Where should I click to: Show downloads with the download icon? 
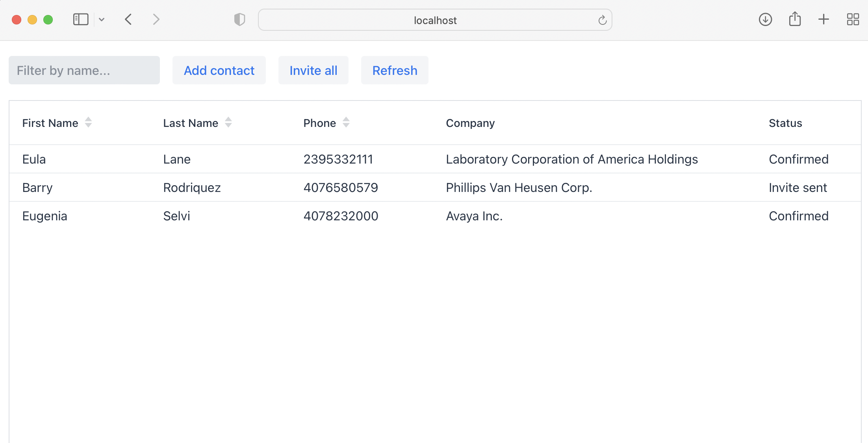click(765, 19)
